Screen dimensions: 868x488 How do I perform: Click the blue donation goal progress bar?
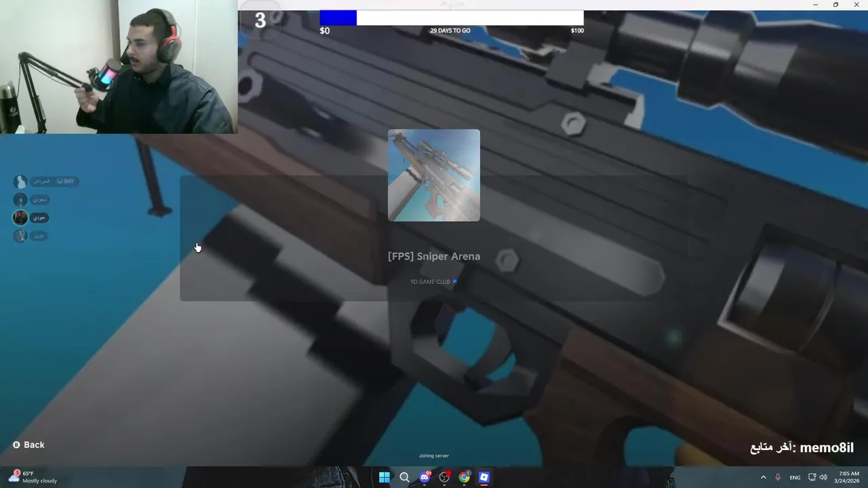click(x=452, y=18)
